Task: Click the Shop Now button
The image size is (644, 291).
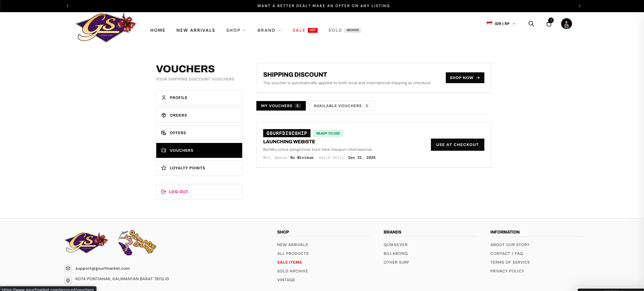Action: pos(465,78)
